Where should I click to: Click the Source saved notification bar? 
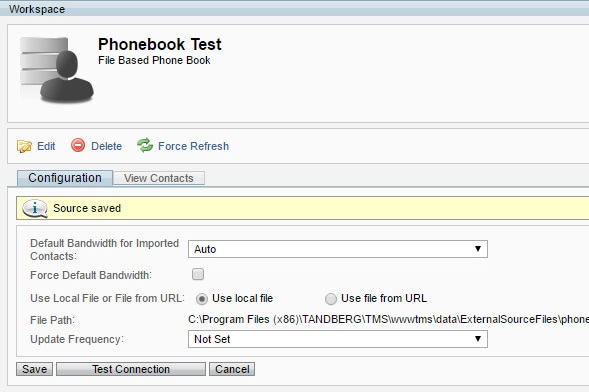click(x=302, y=208)
